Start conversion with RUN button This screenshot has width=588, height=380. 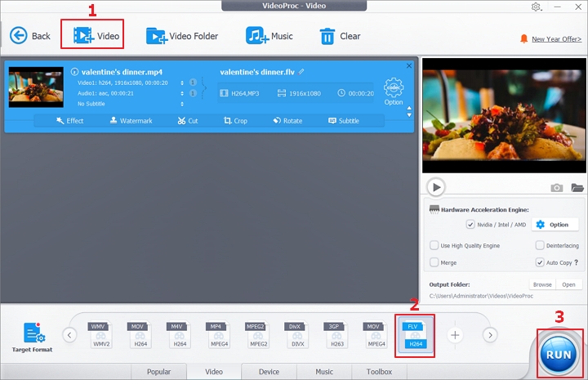click(x=559, y=354)
